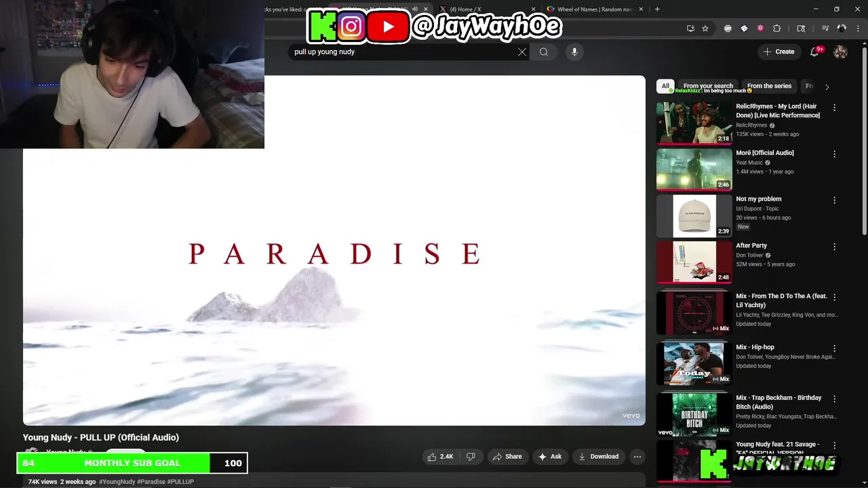Image resolution: width=868 pixels, height=488 pixels.
Task: Open options for Mix - Hip-hop
Action: 834,348
